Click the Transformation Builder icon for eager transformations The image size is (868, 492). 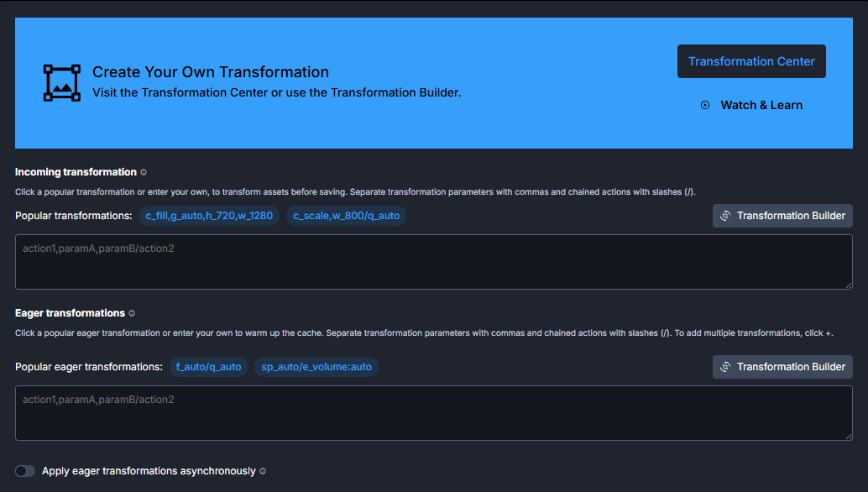click(x=725, y=367)
